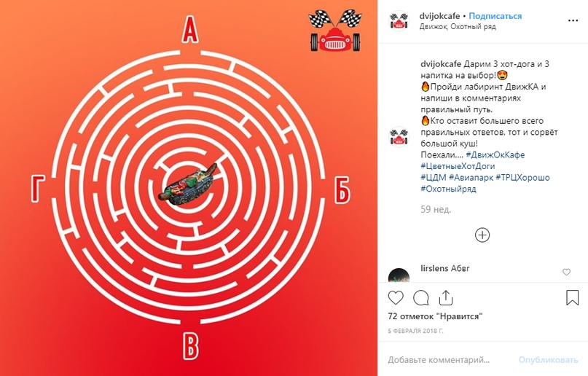Click the Опубликовать publish button

tap(548, 360)
